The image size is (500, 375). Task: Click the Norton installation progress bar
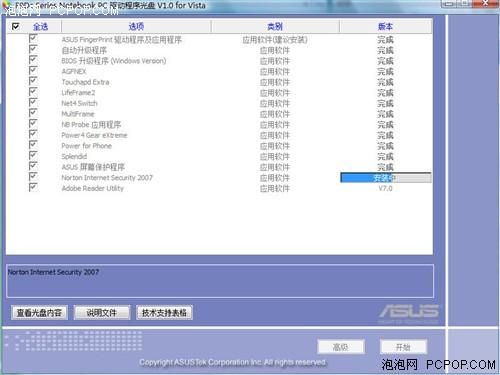386,178
